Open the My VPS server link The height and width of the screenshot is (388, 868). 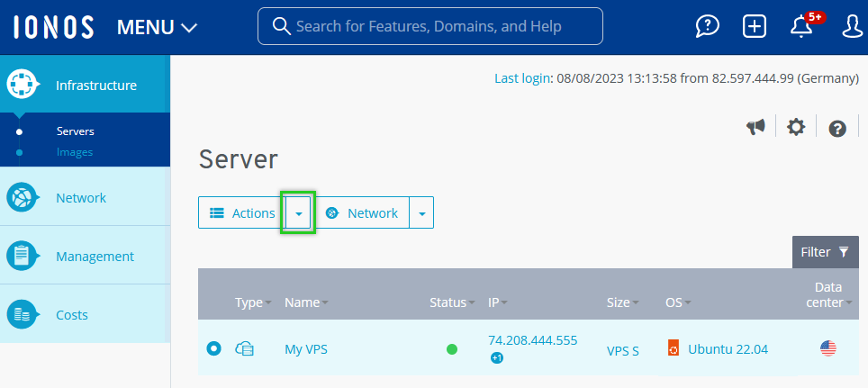click(306, 349)
